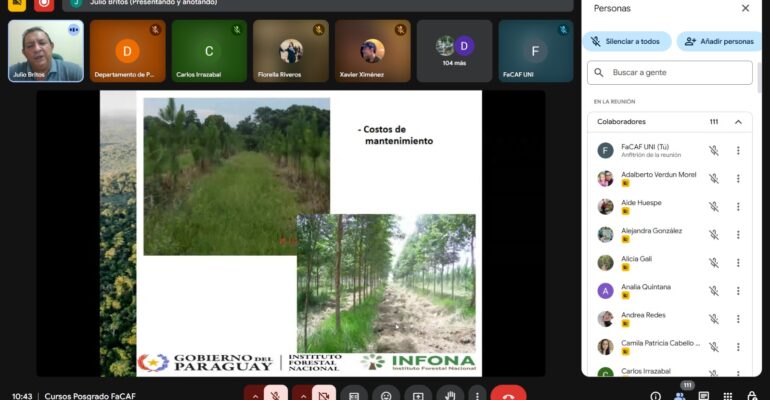
Task: Close the Personas side panel
Action: 745,8
